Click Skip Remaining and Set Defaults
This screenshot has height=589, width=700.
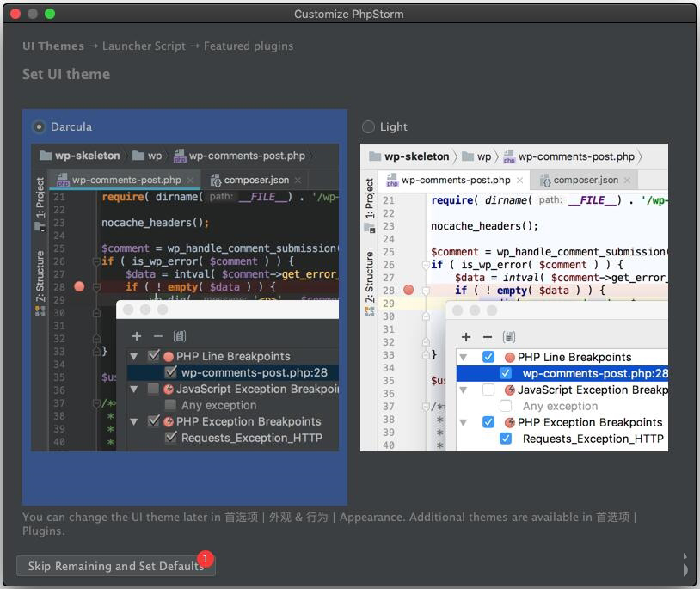click(x=115, y=566)
